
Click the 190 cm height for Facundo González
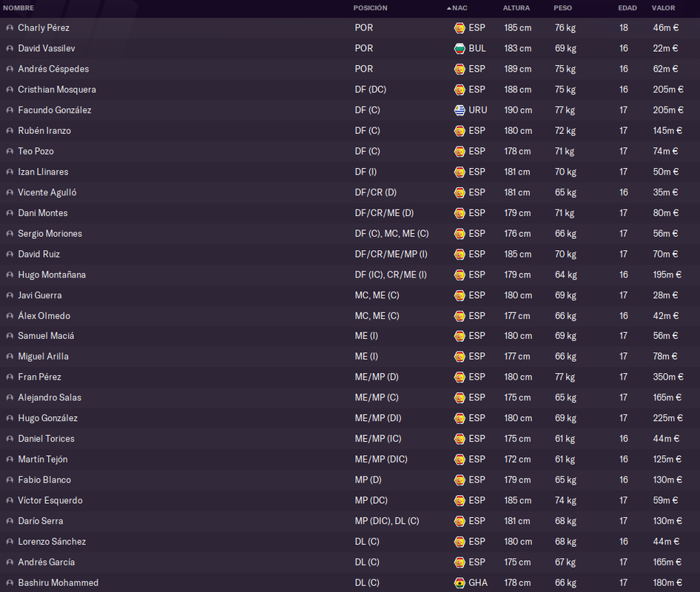coord(518,110)
